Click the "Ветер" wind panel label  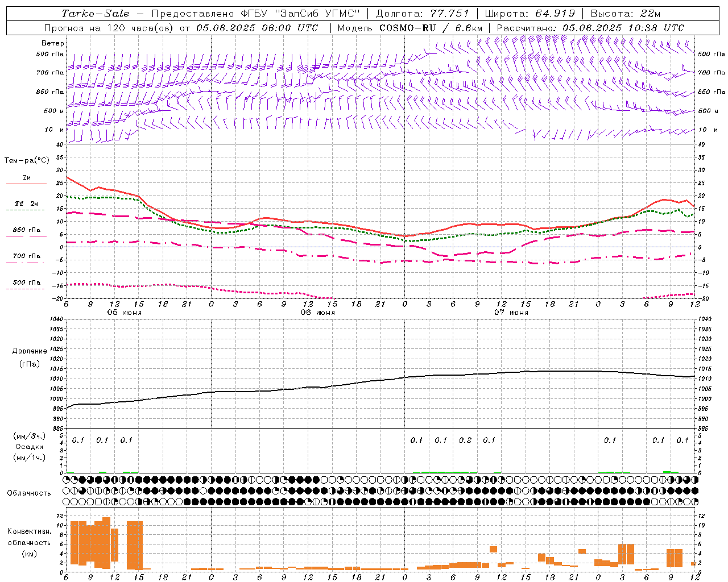[x=53, y=43]
